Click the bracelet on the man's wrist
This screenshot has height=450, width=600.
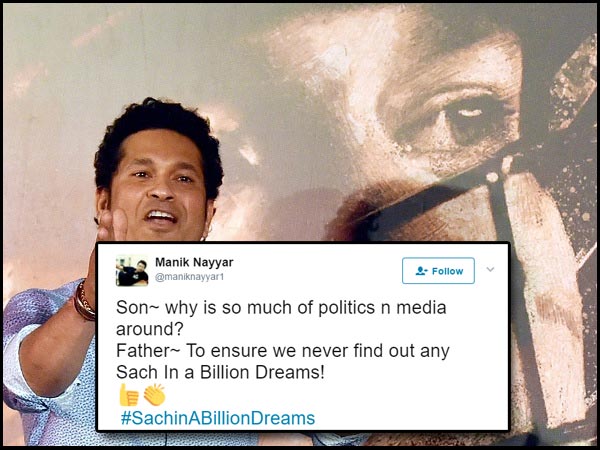(83, 302)
